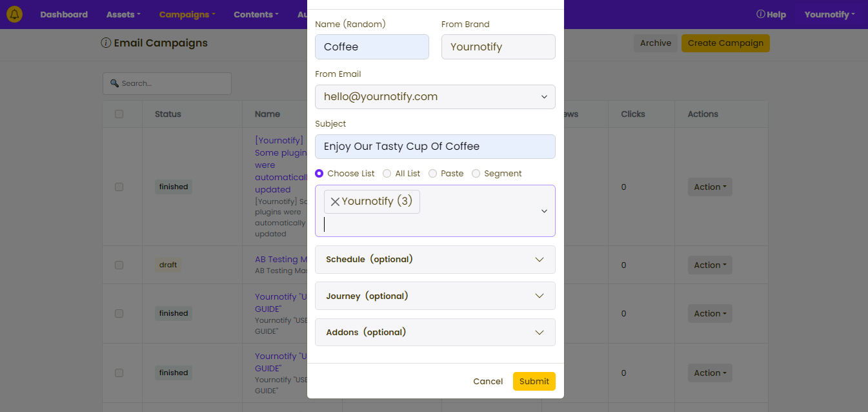Open Action dropdown for the plugins updated campaign

tap(710, 187)
